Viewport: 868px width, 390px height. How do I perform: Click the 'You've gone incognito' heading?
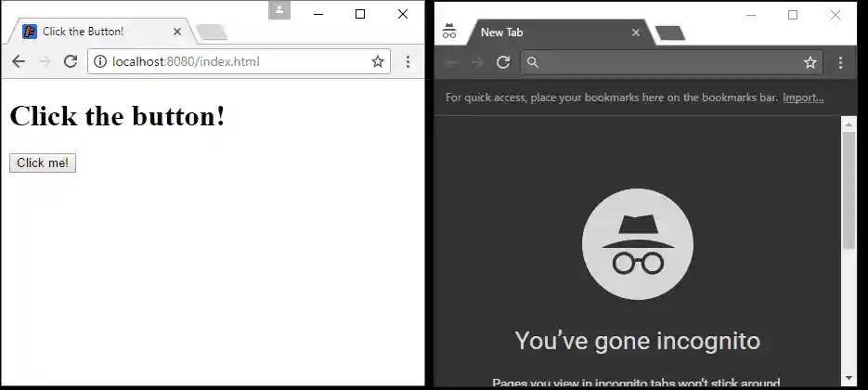(x=638, y=340)
